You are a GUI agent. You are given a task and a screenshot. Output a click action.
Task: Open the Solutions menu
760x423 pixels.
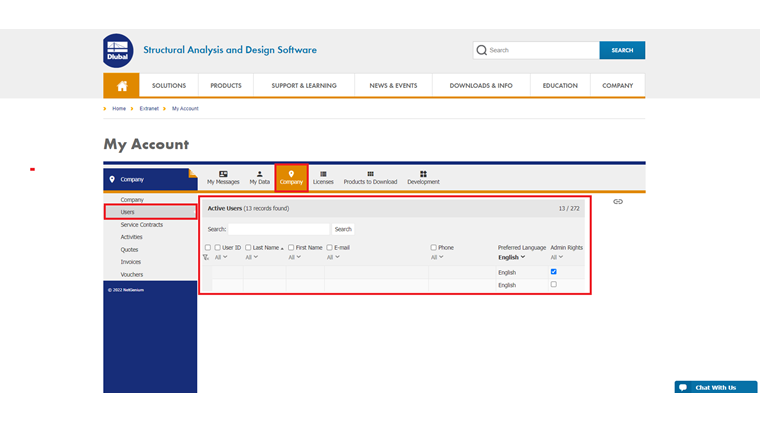(169, 86)
